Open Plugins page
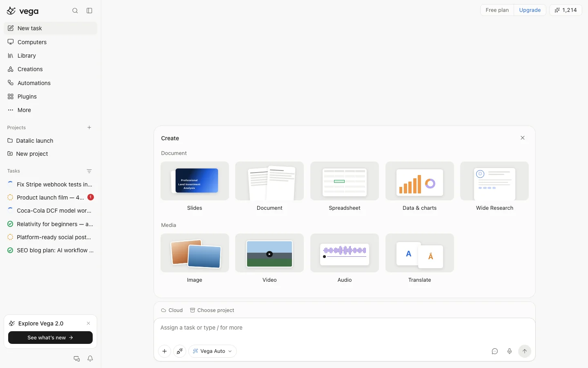The width and height of the screenshot is (588, 368). [x=51, y=96]
